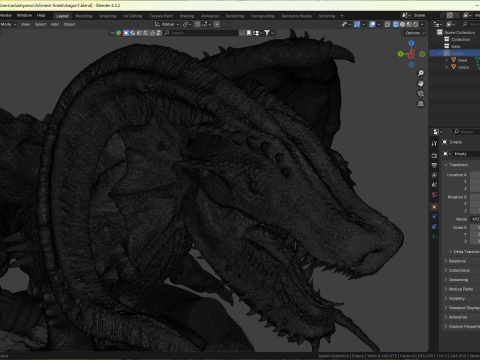Open the viewport Select menu
This screenshot has width=480, height=360.
[40, 24]
